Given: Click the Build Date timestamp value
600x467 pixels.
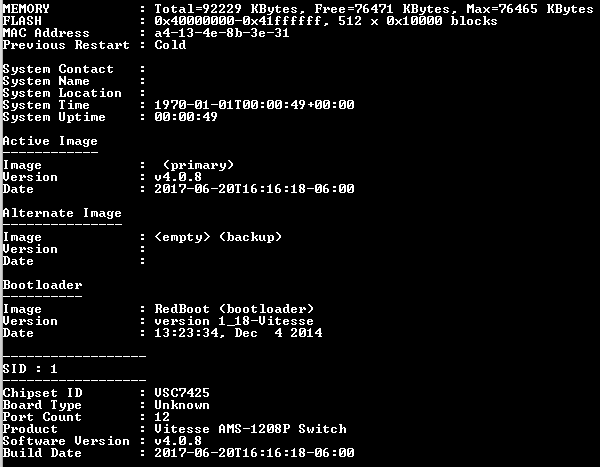Looking at the screenshot, I should (254, 453).
